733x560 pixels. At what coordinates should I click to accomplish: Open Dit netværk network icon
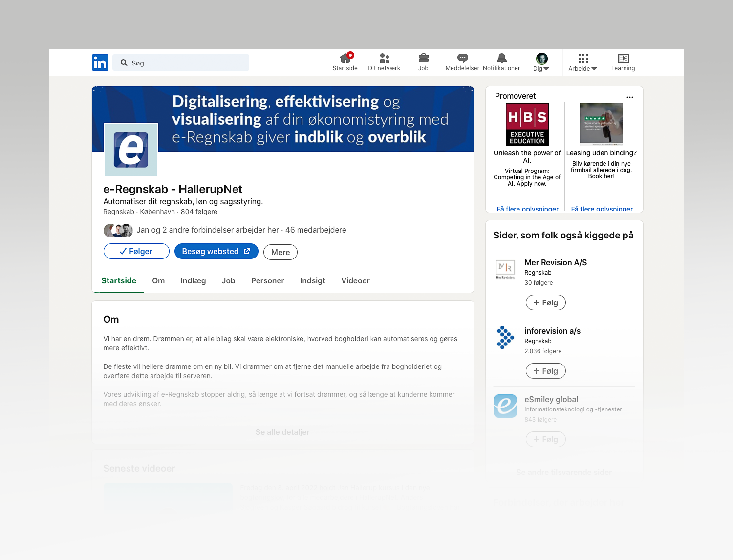pos(384,58)
